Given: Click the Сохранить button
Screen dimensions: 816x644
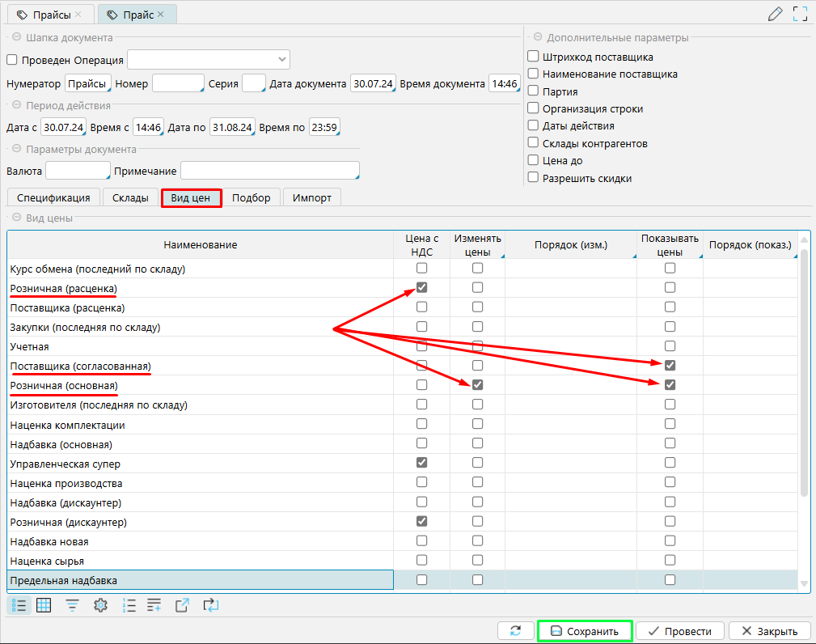Looking at the screenshot, I should pos(585,631).
